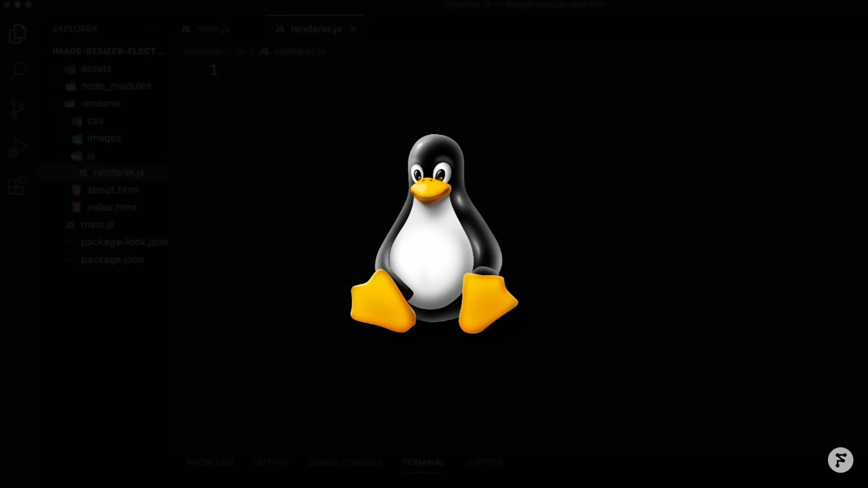Expand the css folder

pyautogui.click(x=95, y=121)
